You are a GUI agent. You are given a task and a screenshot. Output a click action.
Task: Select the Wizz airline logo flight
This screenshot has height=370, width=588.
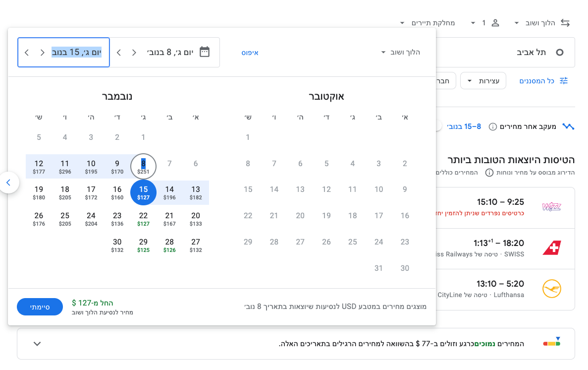click(551, 207)
